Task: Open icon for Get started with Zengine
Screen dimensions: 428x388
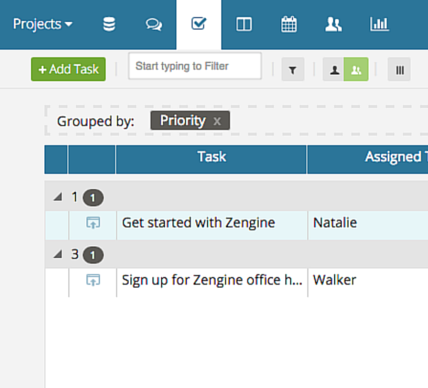Action: click(x=93, y=223)
